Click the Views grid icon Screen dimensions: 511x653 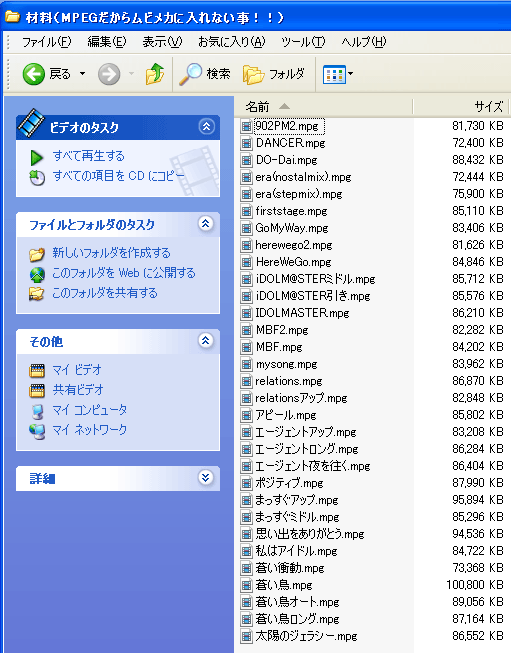334,75
